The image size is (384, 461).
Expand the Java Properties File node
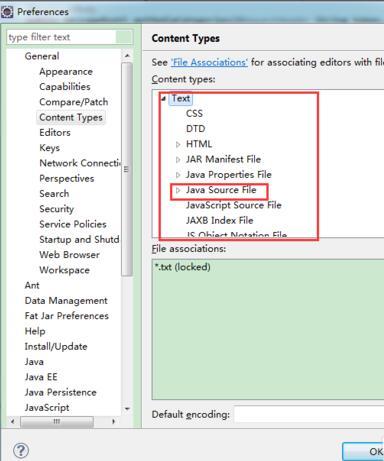coord(178,175)
